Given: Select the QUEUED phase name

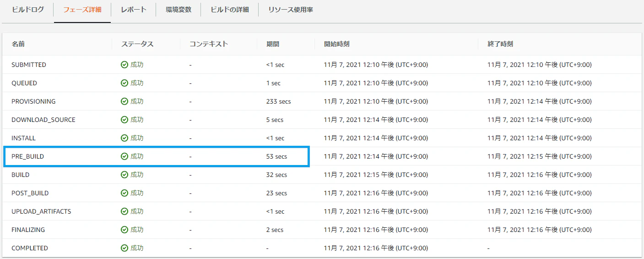Looking at the screenshot, I should 24,83.
